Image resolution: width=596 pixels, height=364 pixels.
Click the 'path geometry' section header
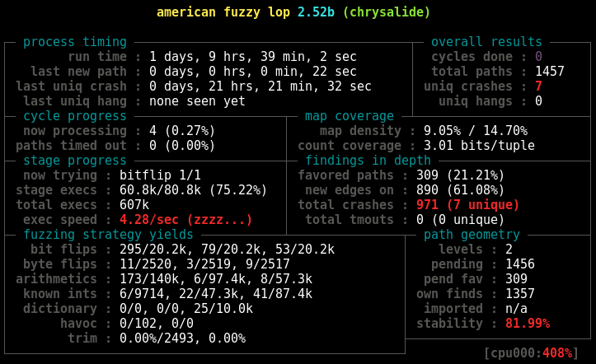coord(472,234)
